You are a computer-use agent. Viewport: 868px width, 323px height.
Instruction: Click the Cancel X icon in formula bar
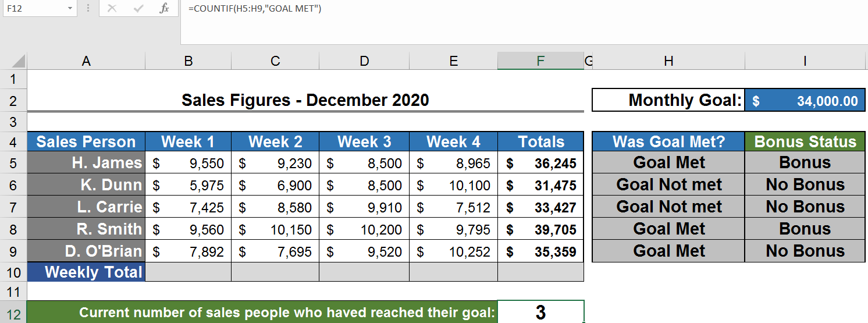pos(112,9)
